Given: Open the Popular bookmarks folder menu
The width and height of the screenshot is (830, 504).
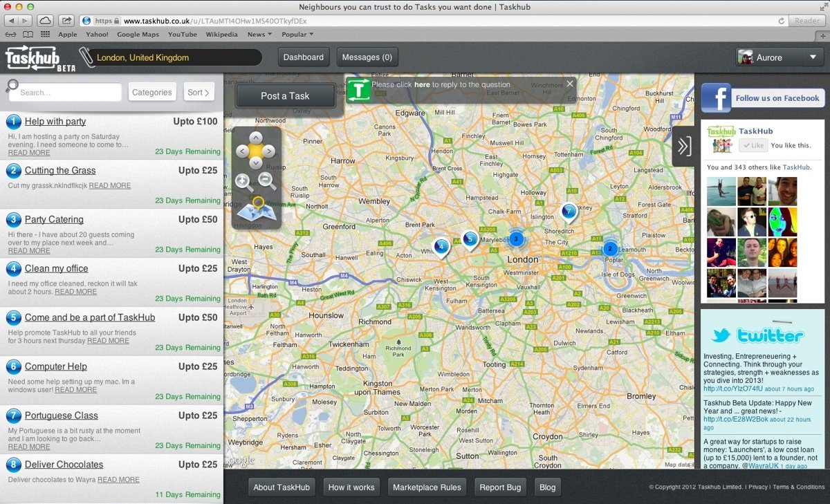Looking at the screenshot, I should pyautogui.click(x=297, y=35).
